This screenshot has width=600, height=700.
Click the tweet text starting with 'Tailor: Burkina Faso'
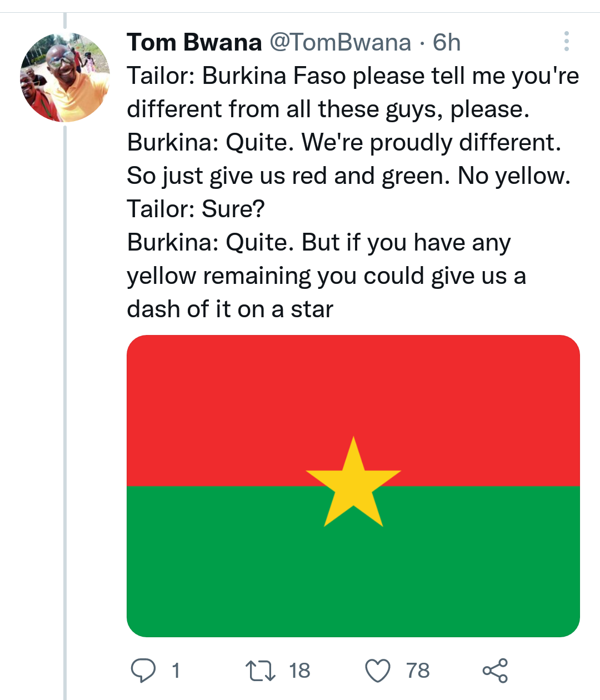click(x=352, y=76)
